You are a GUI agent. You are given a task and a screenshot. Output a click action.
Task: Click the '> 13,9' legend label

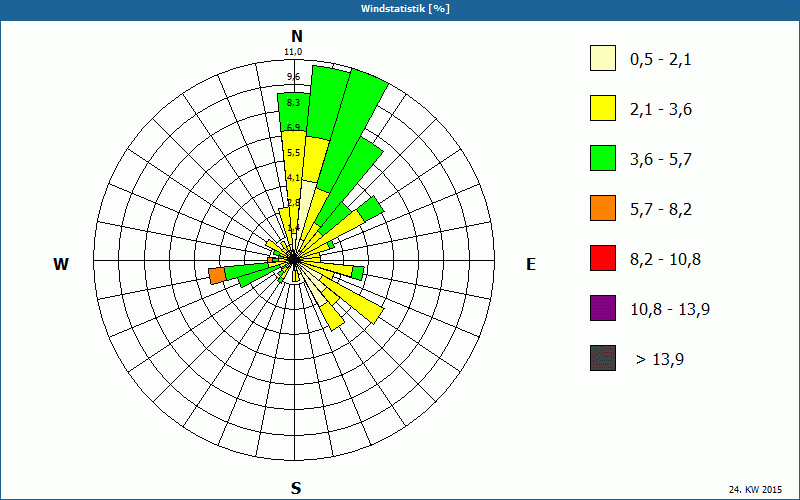point(660,360)
